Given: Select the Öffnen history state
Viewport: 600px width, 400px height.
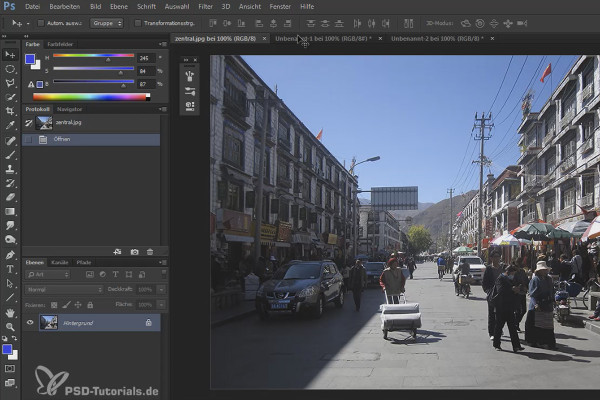Looking at the screenshot, I should (91, 140).
